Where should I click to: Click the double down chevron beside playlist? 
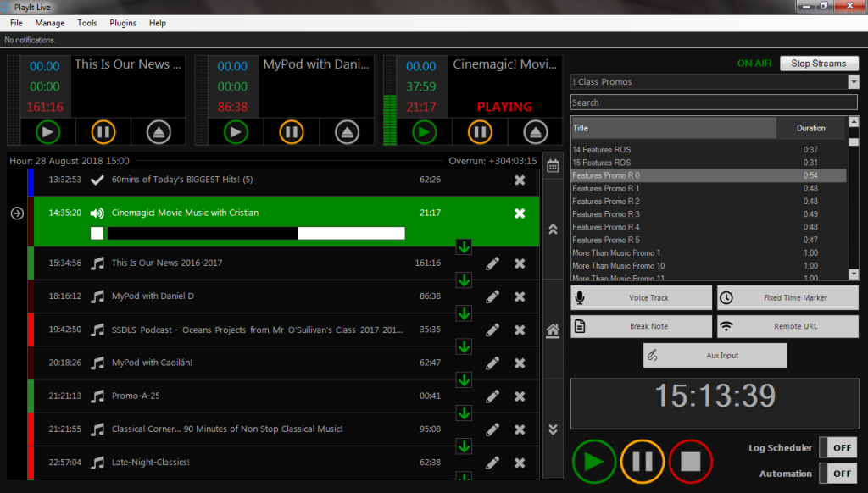tap(553, 429)
